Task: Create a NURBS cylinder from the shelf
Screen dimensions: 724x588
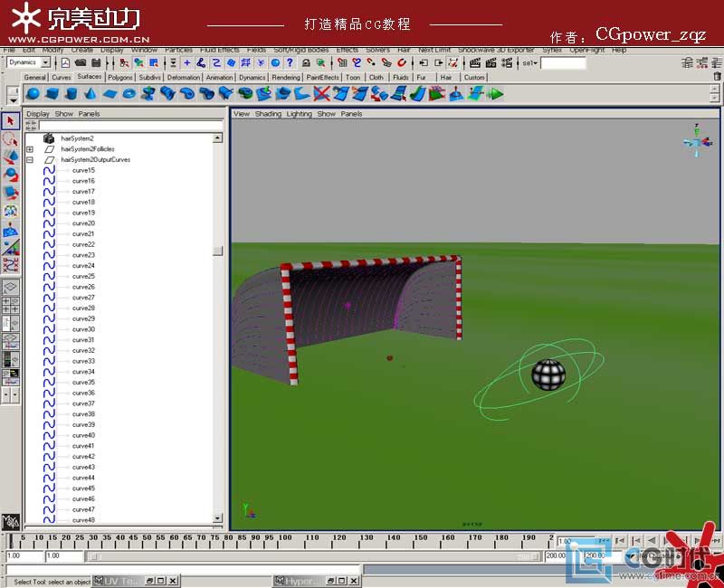Action: click(x=71, y=94)
